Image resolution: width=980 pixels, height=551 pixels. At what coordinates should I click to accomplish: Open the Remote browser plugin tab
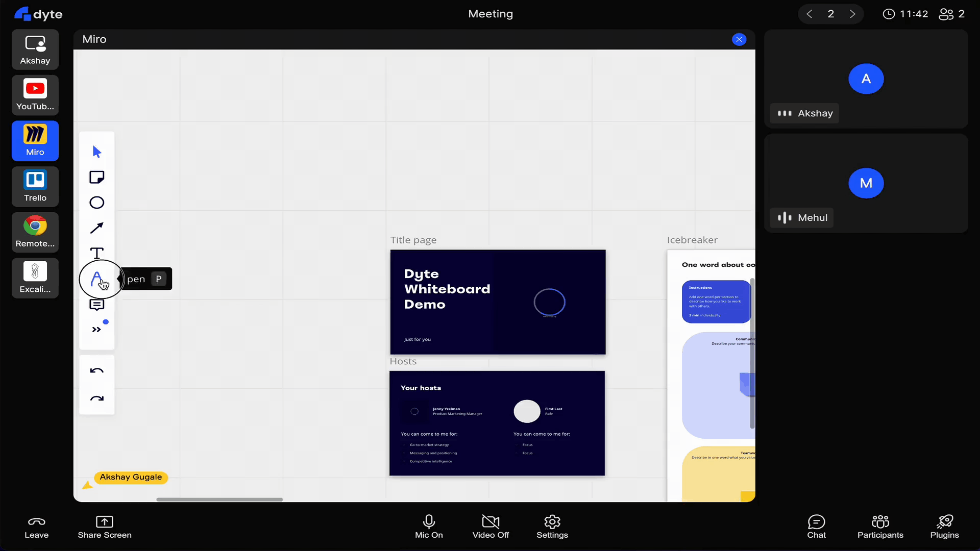coord(35,232)
